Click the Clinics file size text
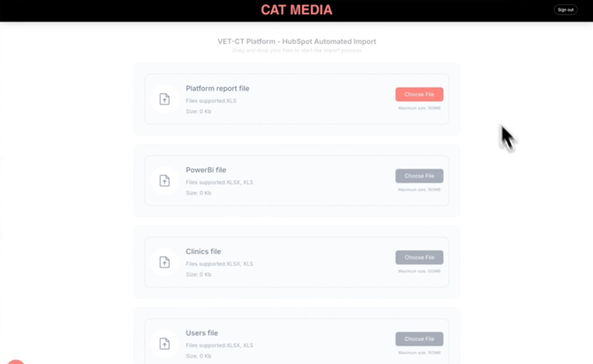 point(199,274)
